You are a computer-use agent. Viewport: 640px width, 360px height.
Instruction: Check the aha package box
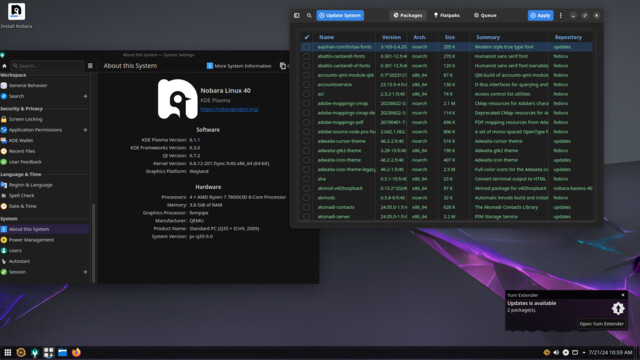coord(306,179)
